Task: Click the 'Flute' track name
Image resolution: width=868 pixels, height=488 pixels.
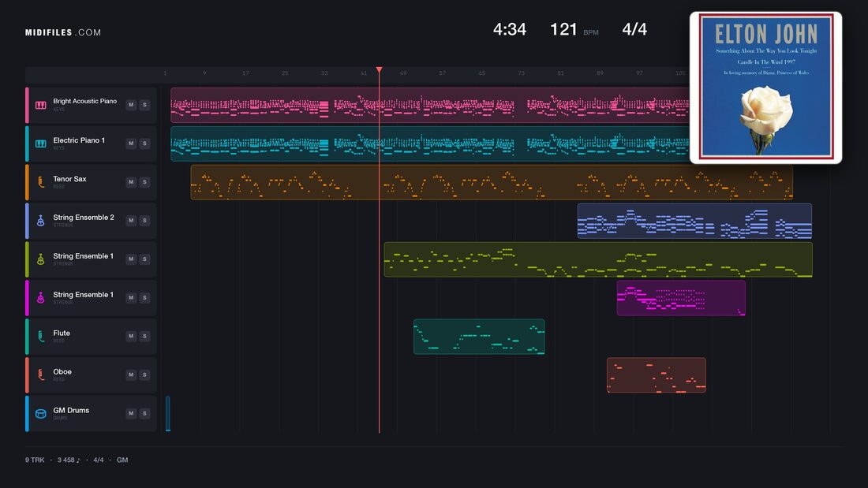Action: (62, 333)
